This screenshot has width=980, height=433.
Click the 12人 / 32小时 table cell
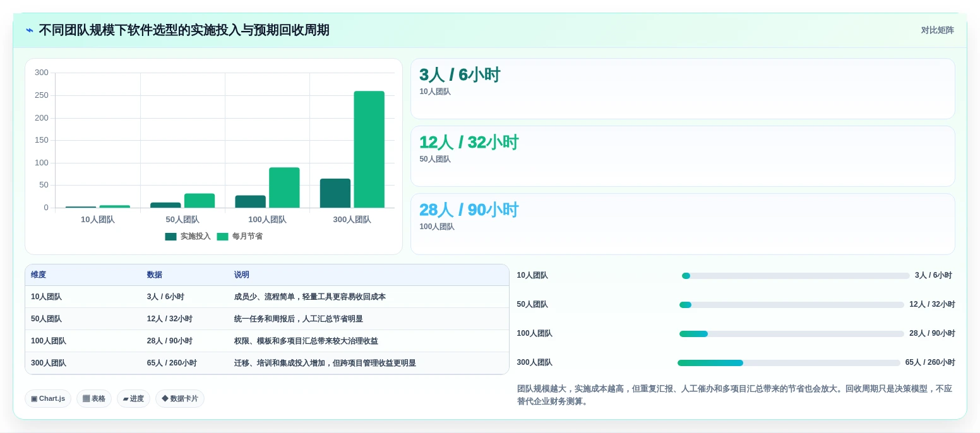[185, 319]
